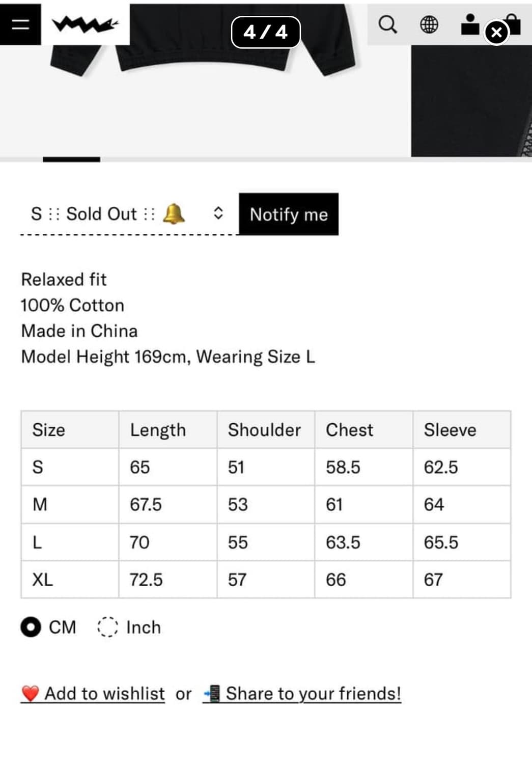Select the CM unit radio button
Screen dimensions: 532x764
(31, 627)
